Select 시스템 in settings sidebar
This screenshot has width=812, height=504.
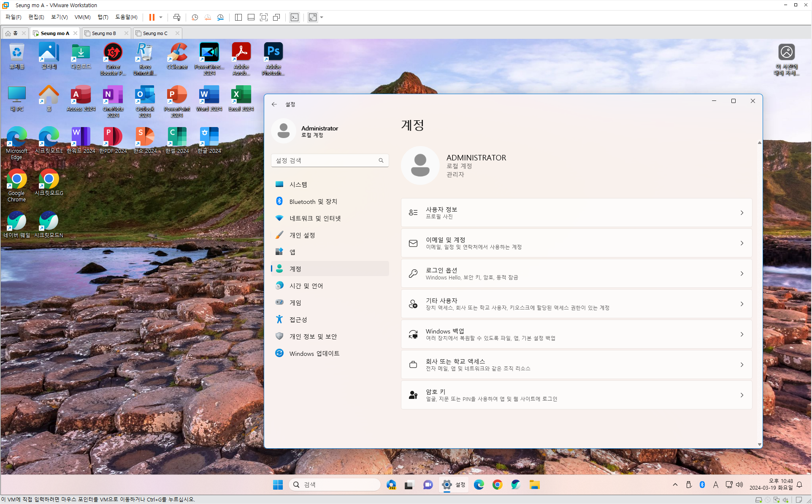click(330, 184)
